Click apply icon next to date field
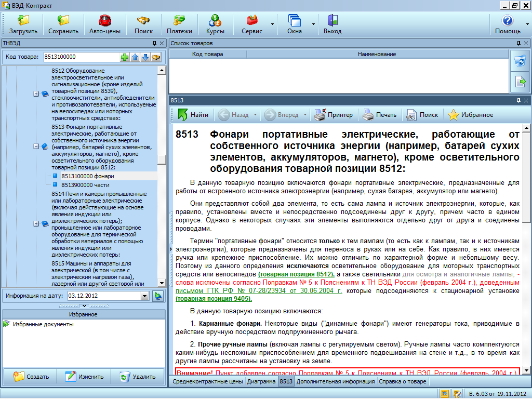This screenshot has height=399, width=532. point(158,296)
